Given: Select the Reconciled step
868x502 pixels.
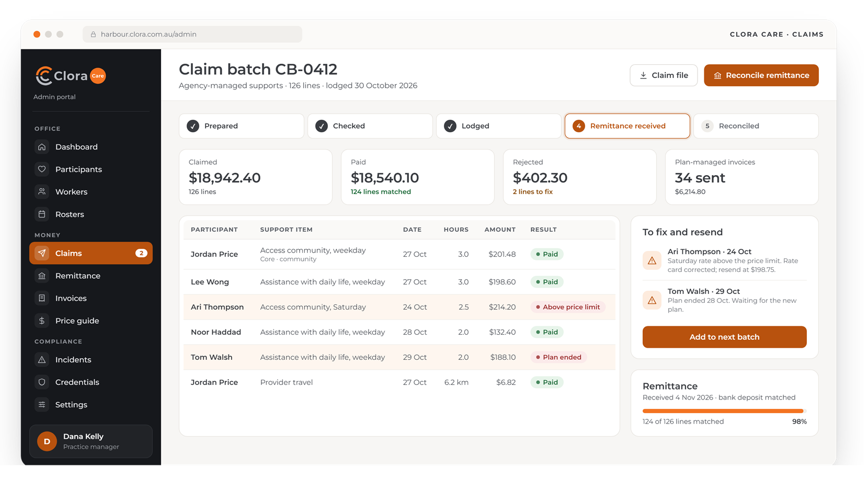Looking at the screenshot, I should [756, 126].
